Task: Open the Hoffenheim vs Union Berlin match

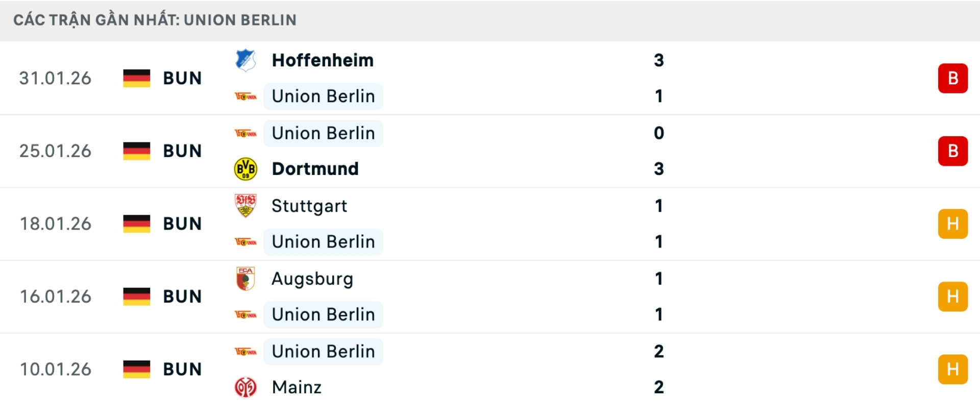Action: [x=490, y=78]
